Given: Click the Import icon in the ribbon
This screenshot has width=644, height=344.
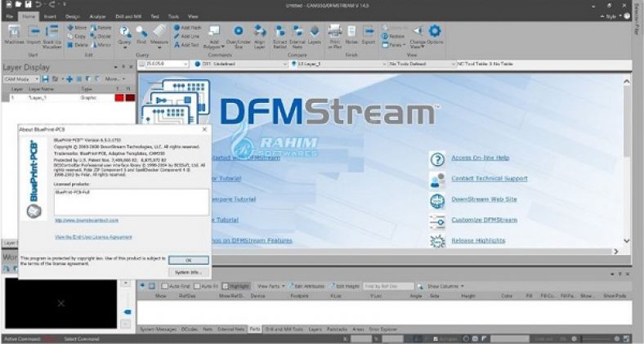Looking at the screenshot, I should pos(34,35).
